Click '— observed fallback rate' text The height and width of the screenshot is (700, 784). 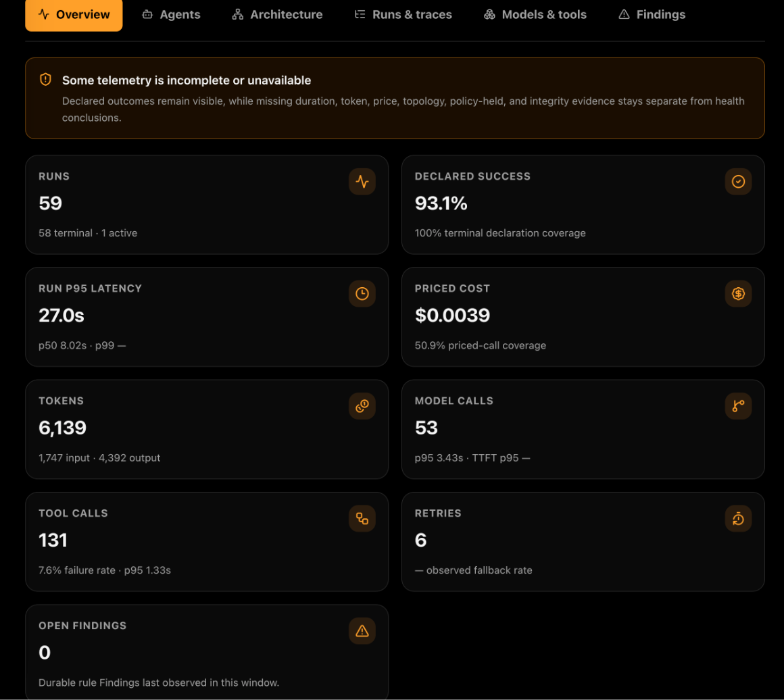point(474,570)
